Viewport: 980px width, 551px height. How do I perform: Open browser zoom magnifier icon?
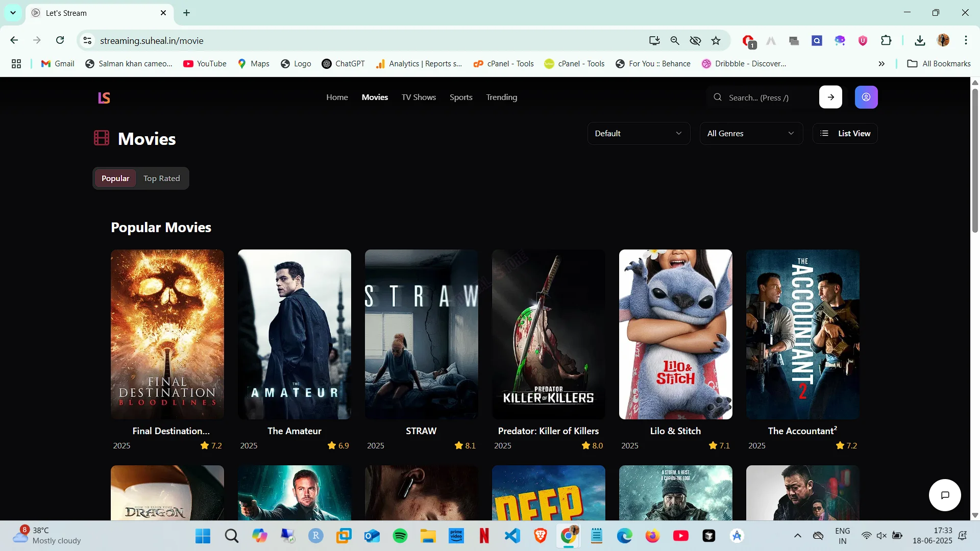pos(675,41)
